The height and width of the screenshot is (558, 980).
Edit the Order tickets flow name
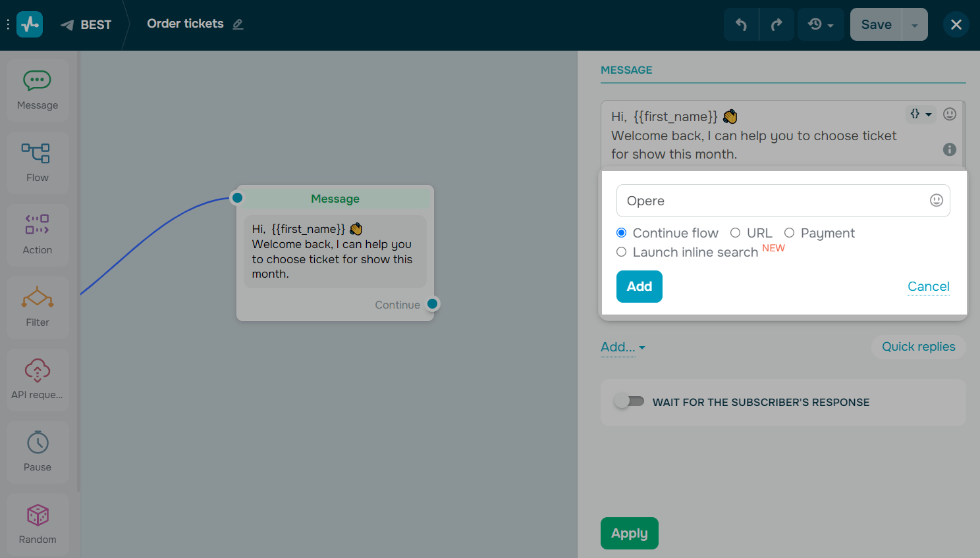(x=238, y=24)
